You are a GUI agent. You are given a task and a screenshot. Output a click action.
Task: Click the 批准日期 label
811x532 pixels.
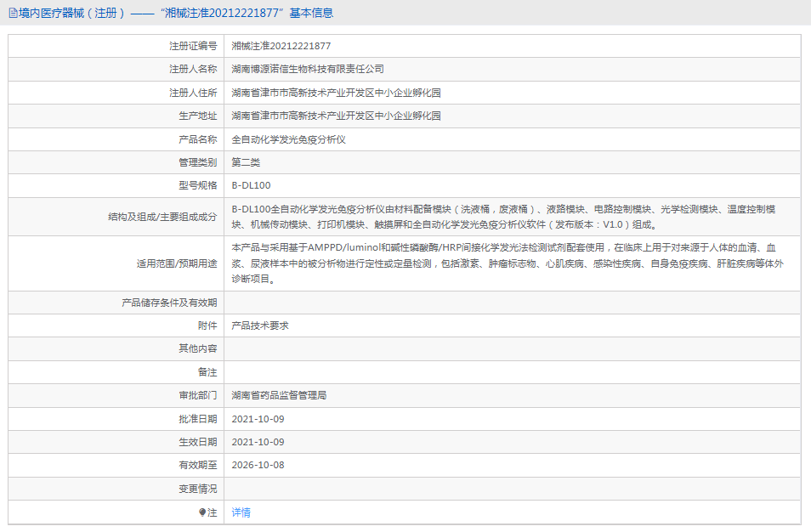pyautogui.click(x=197, y=419)
